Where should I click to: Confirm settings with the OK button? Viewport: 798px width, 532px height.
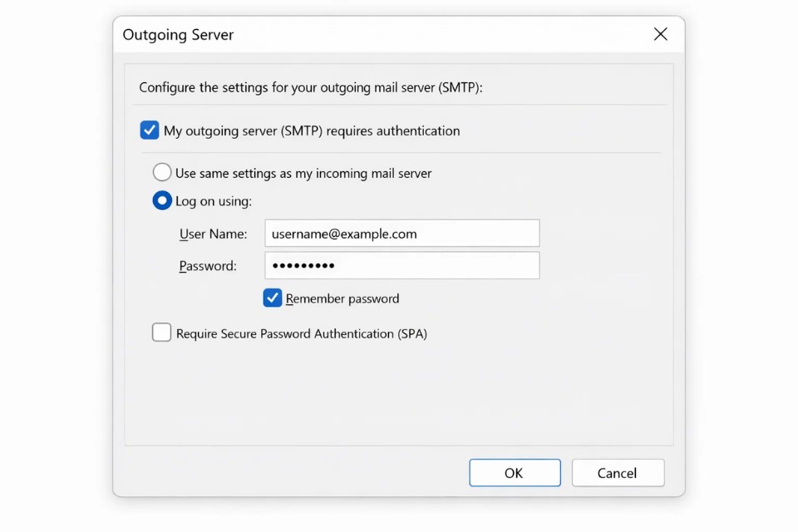click(x=515, y=472)
